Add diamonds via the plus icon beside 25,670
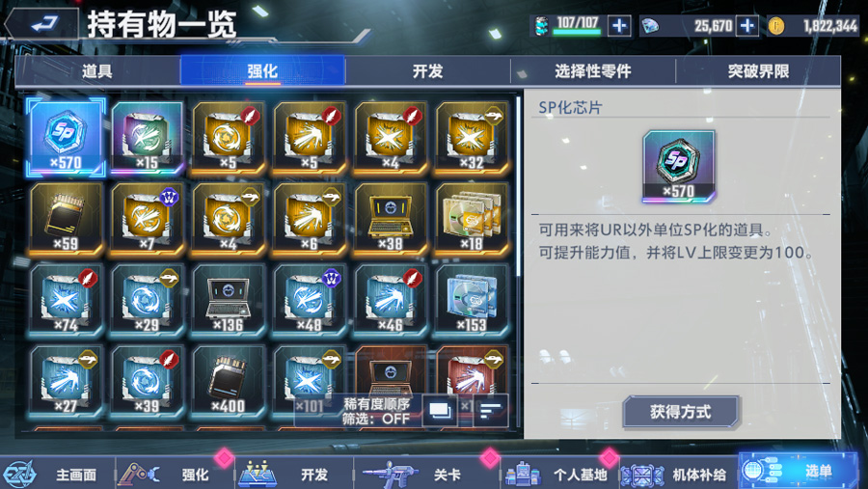Screen dimensions: 868x489 pos(746,25)
